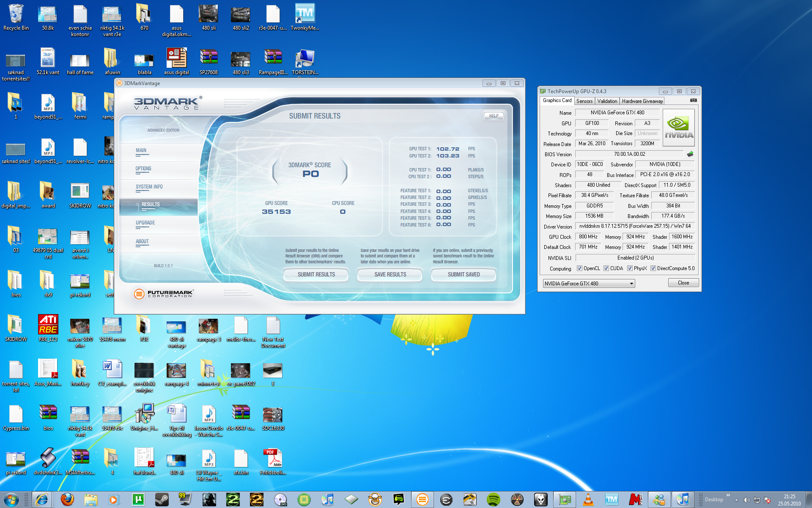812x508 pixels.
Task: Switch to the Validation tab in GPU-Z
Action: click(x=607, y=101)
